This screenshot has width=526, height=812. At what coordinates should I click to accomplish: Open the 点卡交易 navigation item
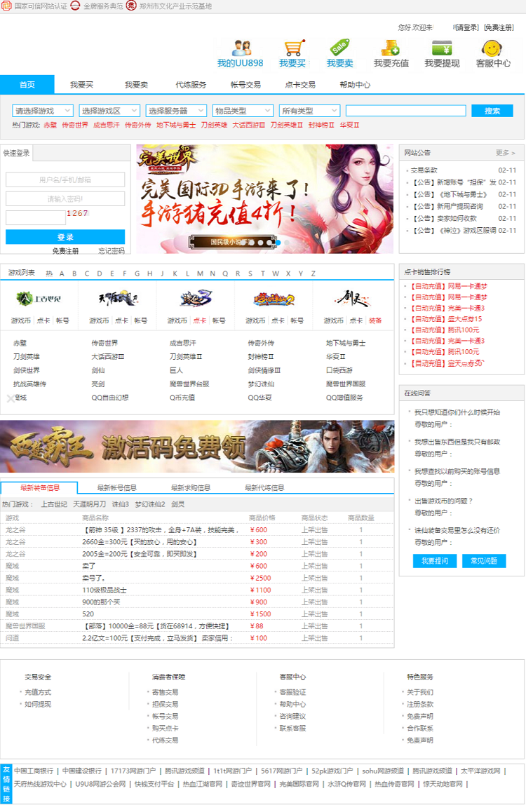click(299, 85)
